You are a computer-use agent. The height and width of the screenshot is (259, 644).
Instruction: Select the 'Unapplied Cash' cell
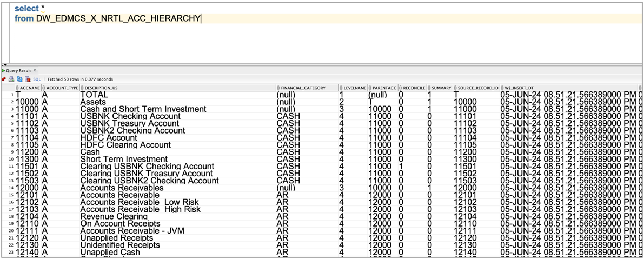[178, 252]
